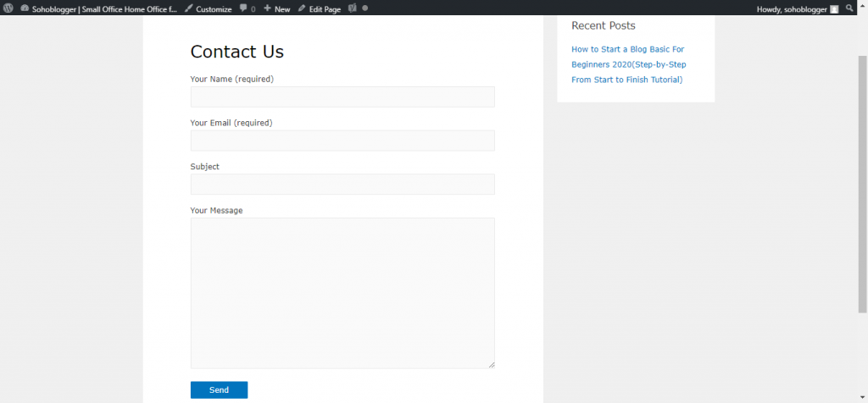868x403 pixels.
Task: Click the New content plus item
Action: pos(276,8)
